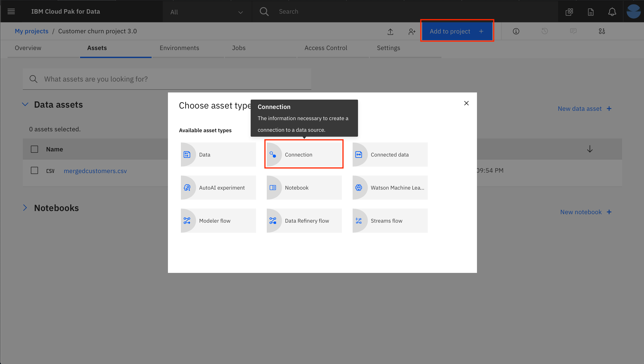This screenshot has width=644, height=364.
Task: Click the New data asset link
Action: click(579, 108)
